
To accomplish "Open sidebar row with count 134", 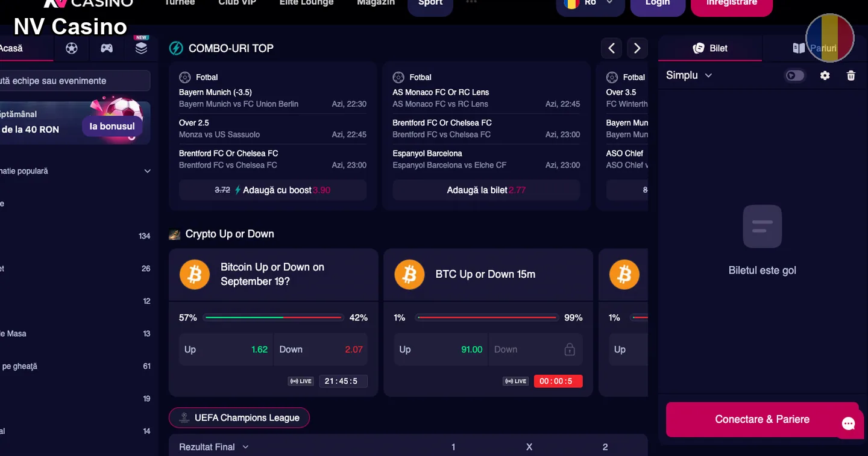I will [75, 236].
